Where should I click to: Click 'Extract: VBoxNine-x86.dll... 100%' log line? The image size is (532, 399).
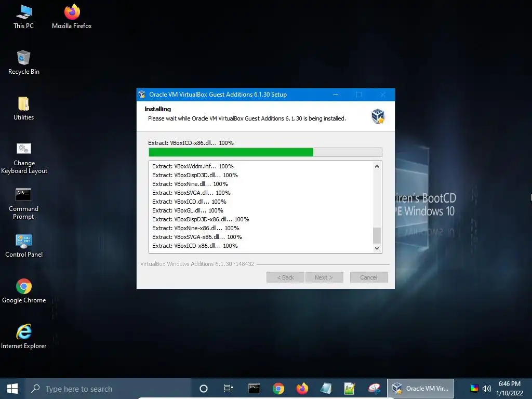(196, 228)
